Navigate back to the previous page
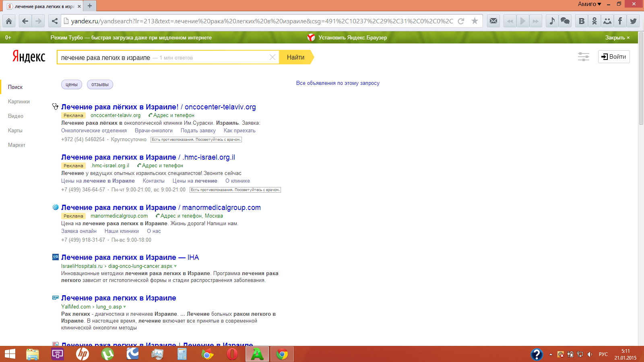Viewport: 644px width, 362px height. pos(25,21)
